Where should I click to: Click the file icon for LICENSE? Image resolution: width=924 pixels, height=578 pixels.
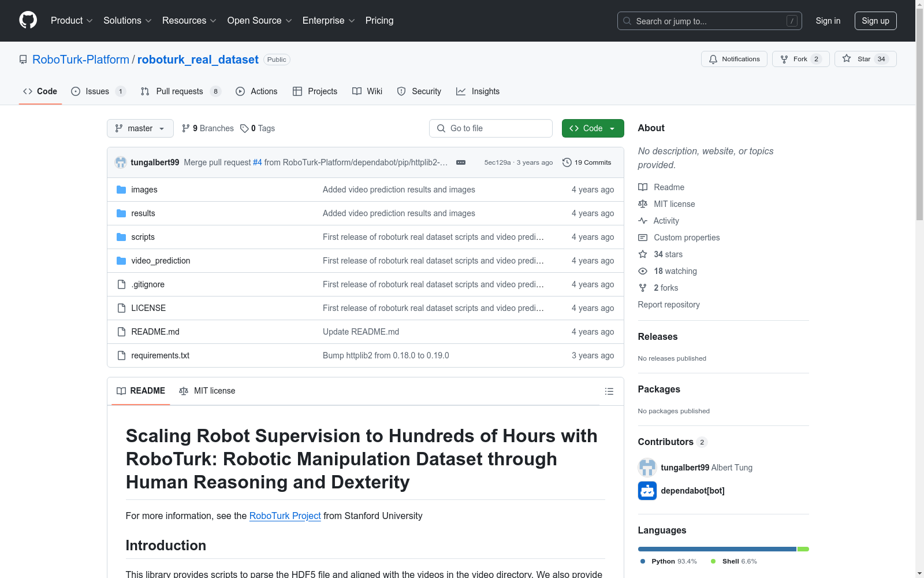pos(121,308)
